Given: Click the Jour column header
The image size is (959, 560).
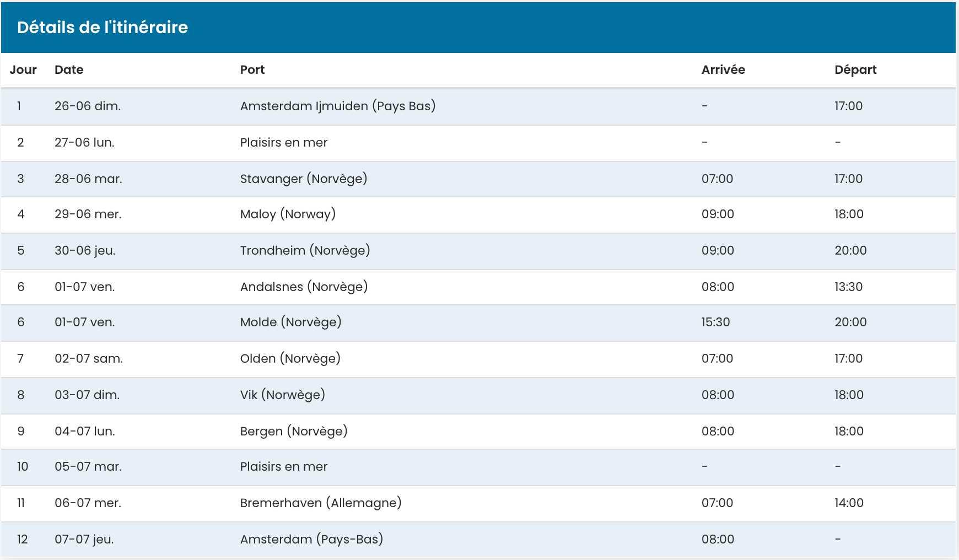Looking at the screenshot, I should (23, 69).
